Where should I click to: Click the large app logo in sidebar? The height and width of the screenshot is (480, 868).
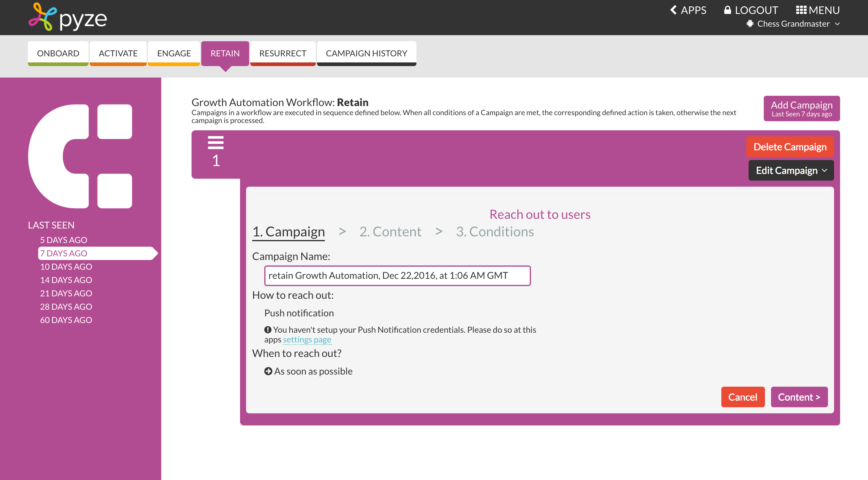tap(80, 156)
